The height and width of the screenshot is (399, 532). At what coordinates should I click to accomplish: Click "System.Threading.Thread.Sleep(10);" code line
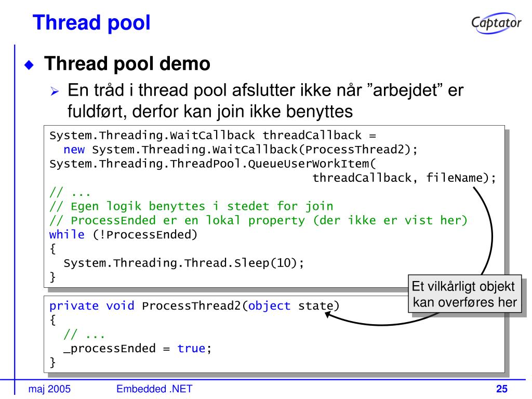tap(184, 263)
